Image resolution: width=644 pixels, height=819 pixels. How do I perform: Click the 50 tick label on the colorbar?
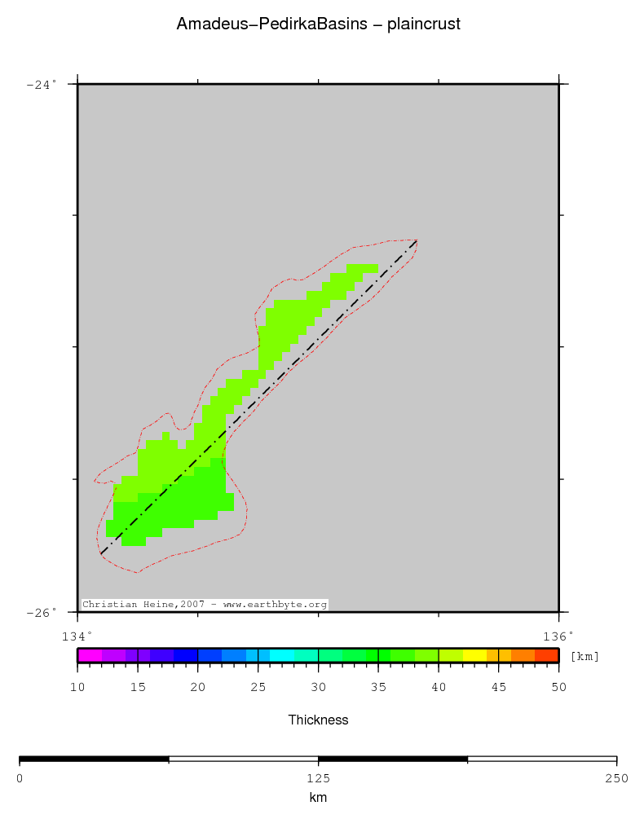[x=558, y=688]
